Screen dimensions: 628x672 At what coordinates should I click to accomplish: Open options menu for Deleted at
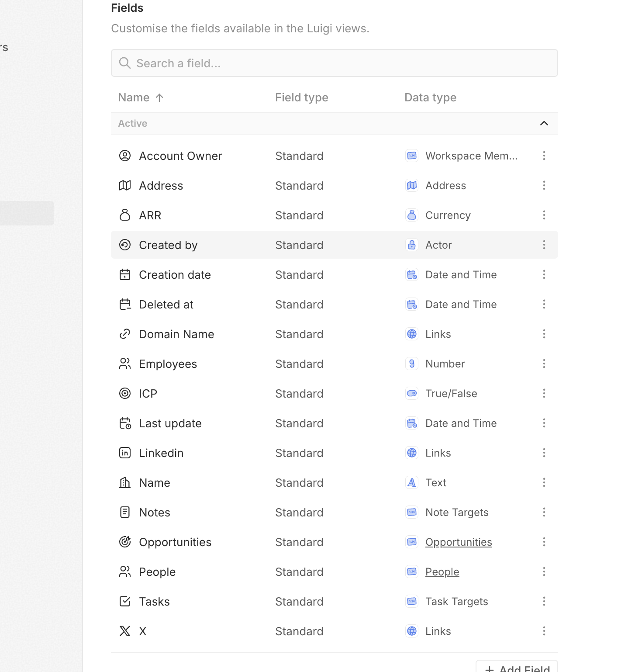tap(544, 304)
